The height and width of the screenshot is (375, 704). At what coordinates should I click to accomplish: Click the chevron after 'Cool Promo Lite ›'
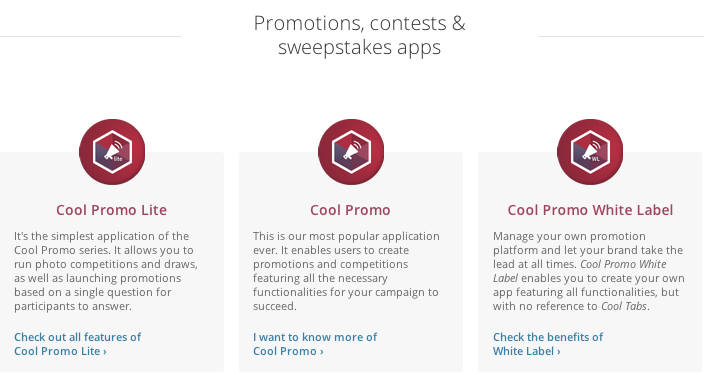pyautogui.click(x=105, y=351)
